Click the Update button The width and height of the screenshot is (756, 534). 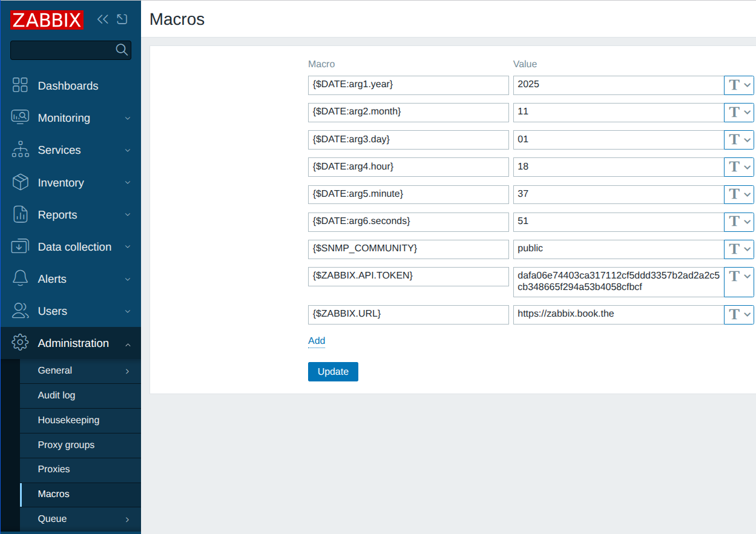[333, 372]
